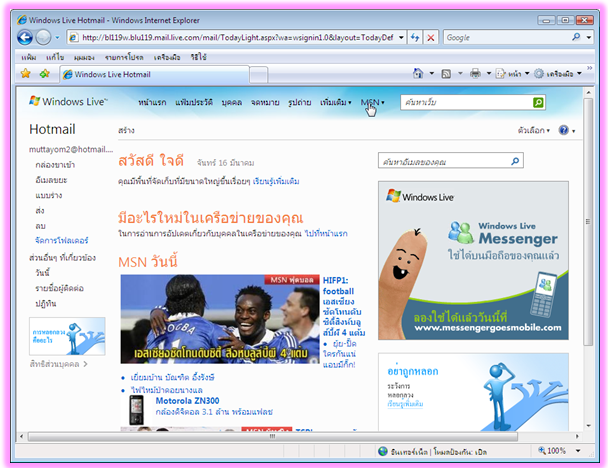Click the browser Forward arrow button

pos(43,38)
